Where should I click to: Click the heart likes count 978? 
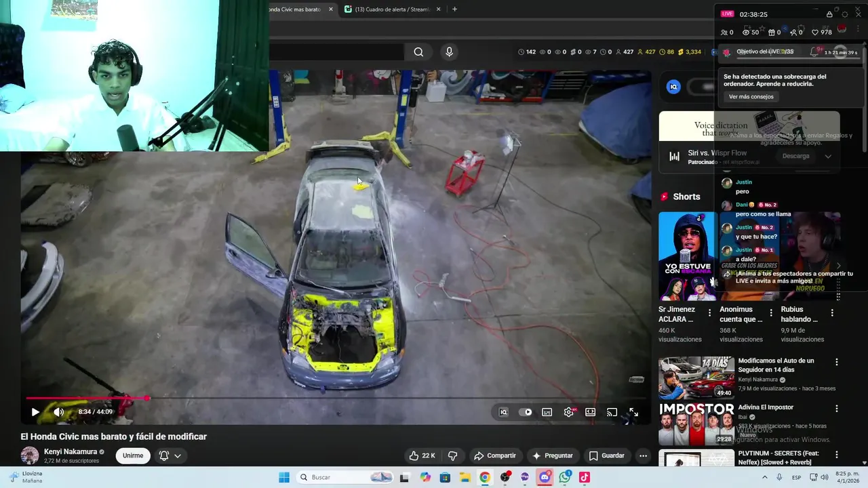click(822, 33)
